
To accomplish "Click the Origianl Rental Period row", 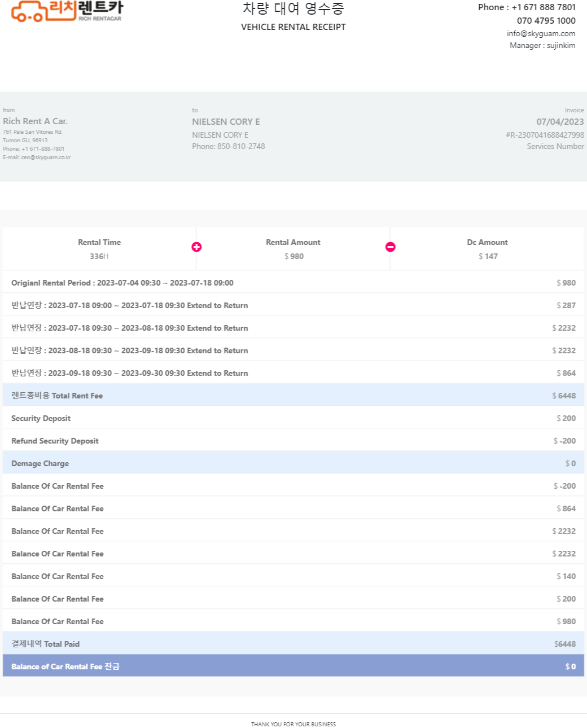I will coord(293,283).
